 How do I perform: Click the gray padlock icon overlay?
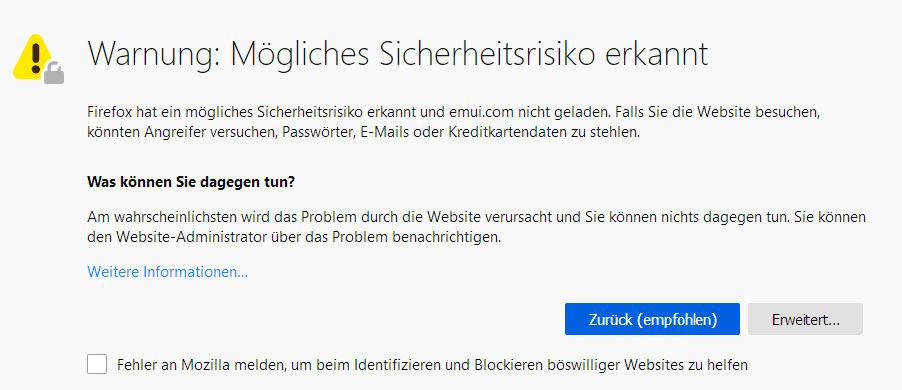(54, 72)
